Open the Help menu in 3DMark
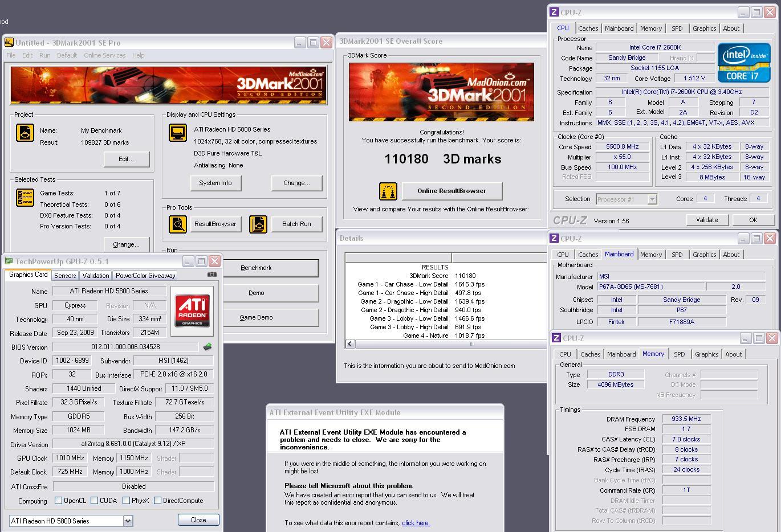 [x=139, y=55]
